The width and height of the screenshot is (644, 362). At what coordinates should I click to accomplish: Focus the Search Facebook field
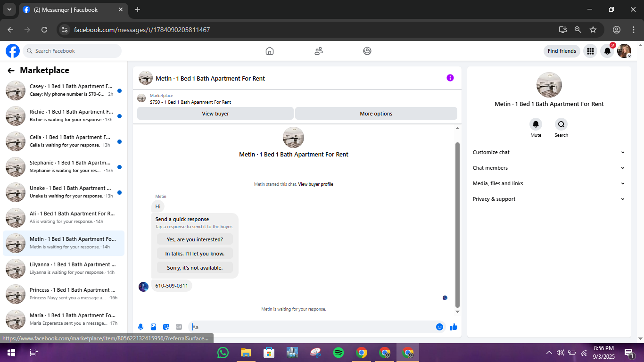pyautogui.click(x=72, y=51)
